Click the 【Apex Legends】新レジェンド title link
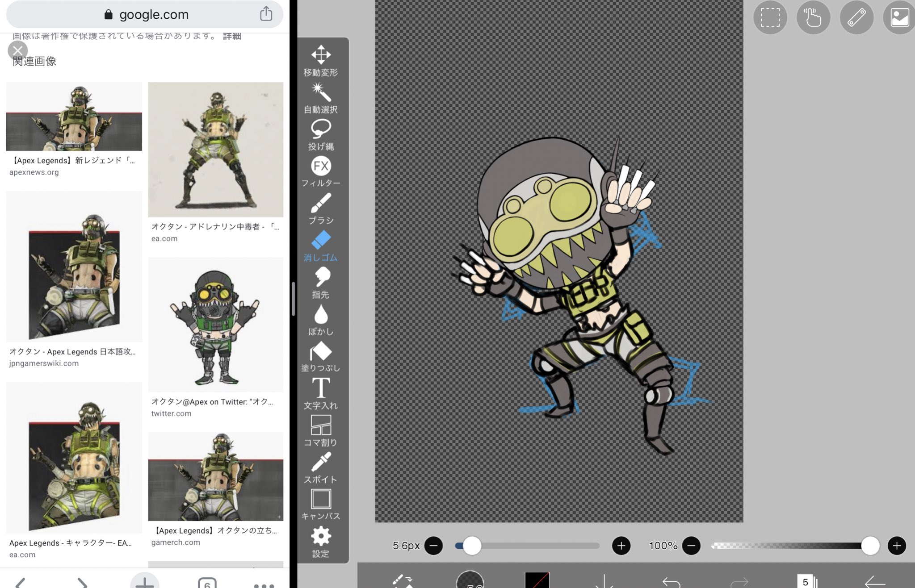Image resolution: width=915 pixels, height=588 pixels. pos(73,160)
